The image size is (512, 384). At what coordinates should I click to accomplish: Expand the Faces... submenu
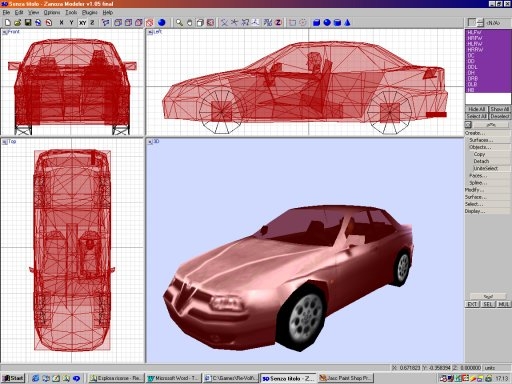point(489,176)
